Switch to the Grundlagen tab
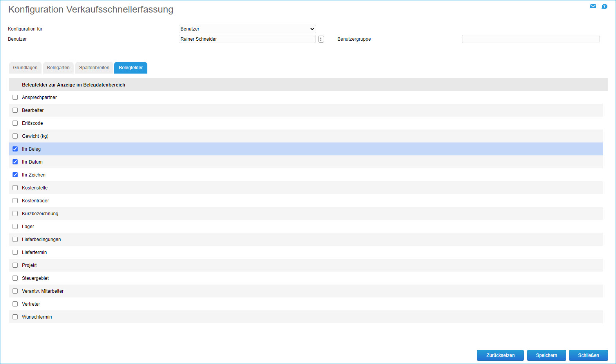The width and height of the screenshot is (616, 364). coord(25,68)
